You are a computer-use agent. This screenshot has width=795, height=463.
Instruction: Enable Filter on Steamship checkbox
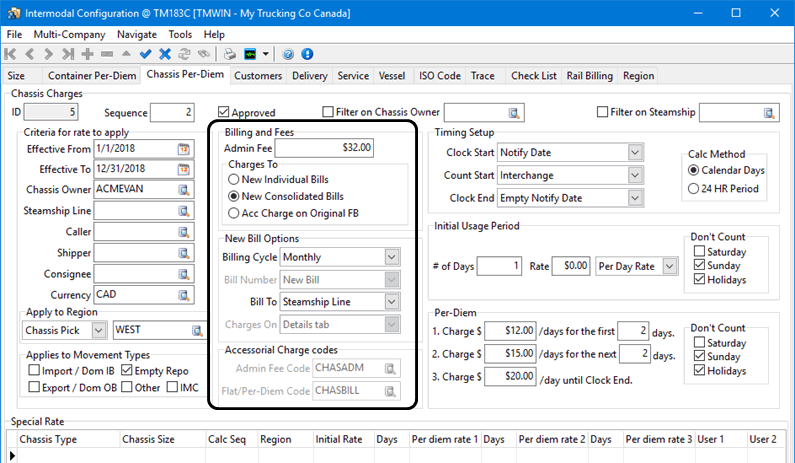tap(602, 112)
